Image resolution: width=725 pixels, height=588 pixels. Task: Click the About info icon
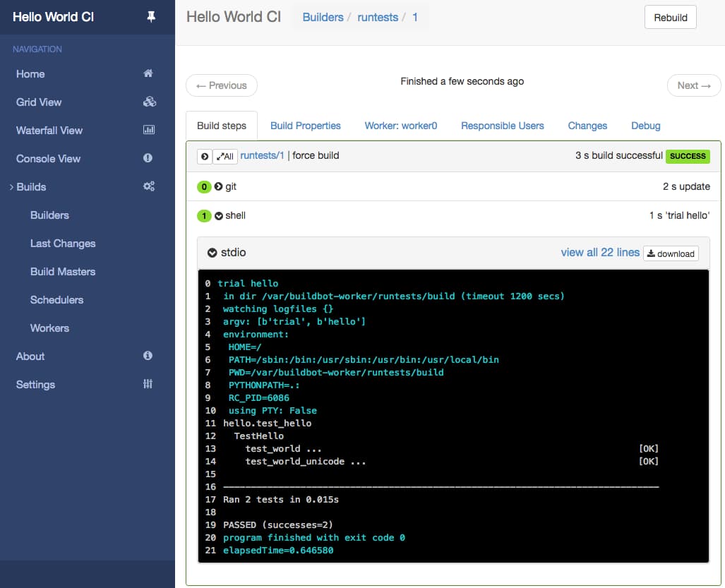(148, 356)
